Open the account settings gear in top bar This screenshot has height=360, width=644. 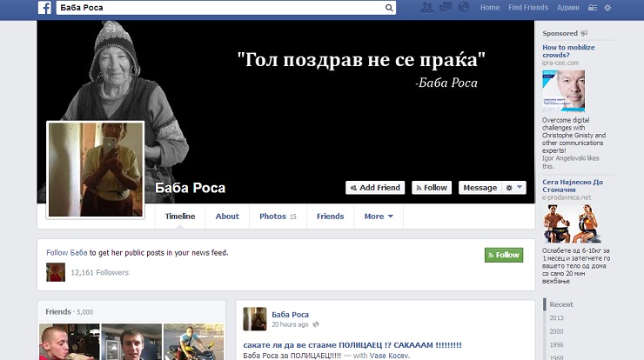607,8
